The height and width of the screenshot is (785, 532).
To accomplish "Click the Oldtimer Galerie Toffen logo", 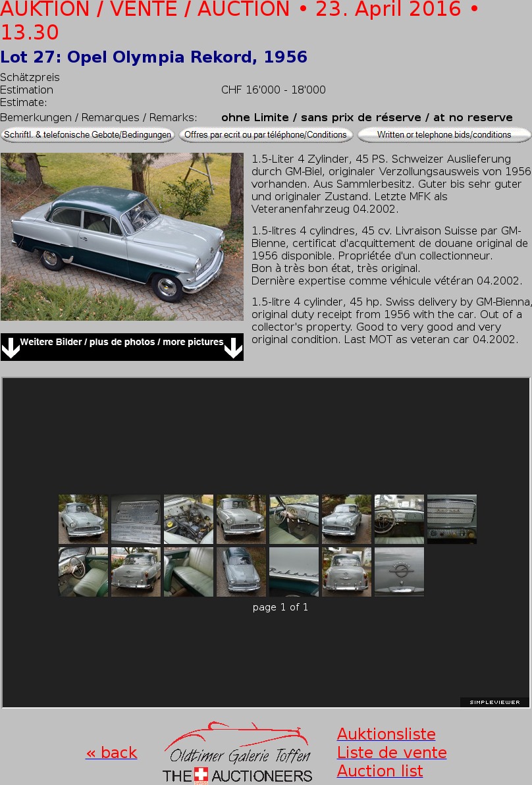I will 237,753.
